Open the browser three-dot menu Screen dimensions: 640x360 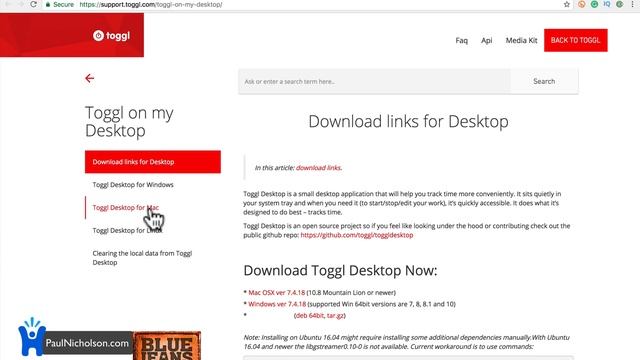632,4
